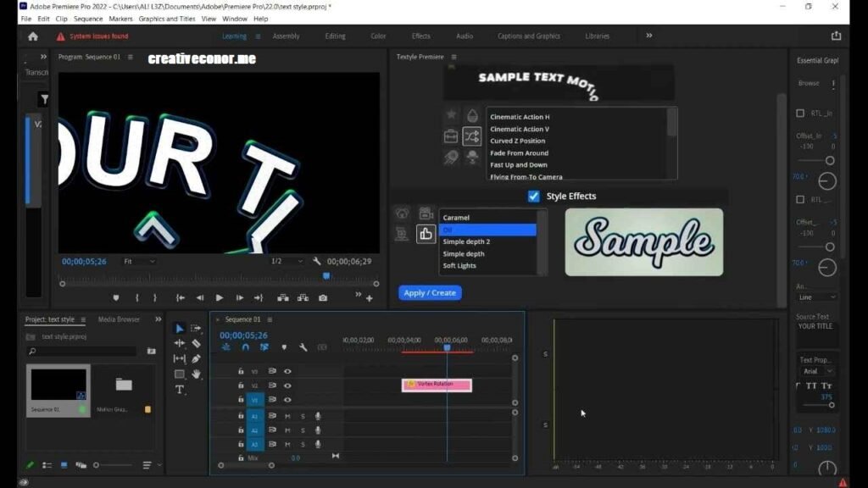The width and height of the screenshot is (868, 488).
Task: Expand the Project panel overflow chevrons
Action: (158, 319)
